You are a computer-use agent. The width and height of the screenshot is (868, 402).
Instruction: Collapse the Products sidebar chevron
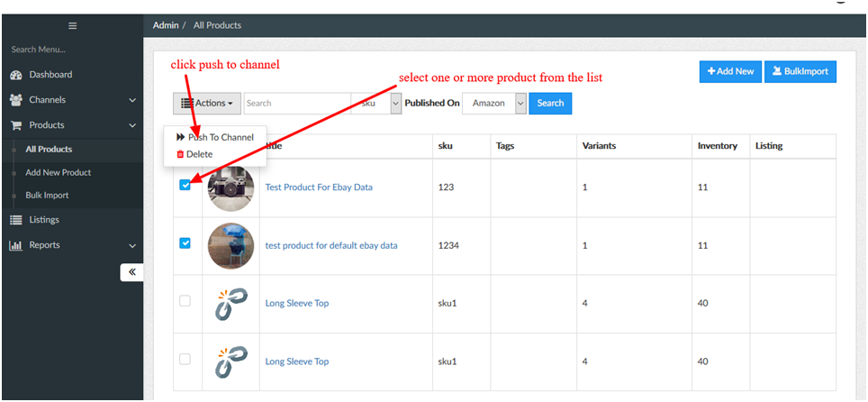132,125
